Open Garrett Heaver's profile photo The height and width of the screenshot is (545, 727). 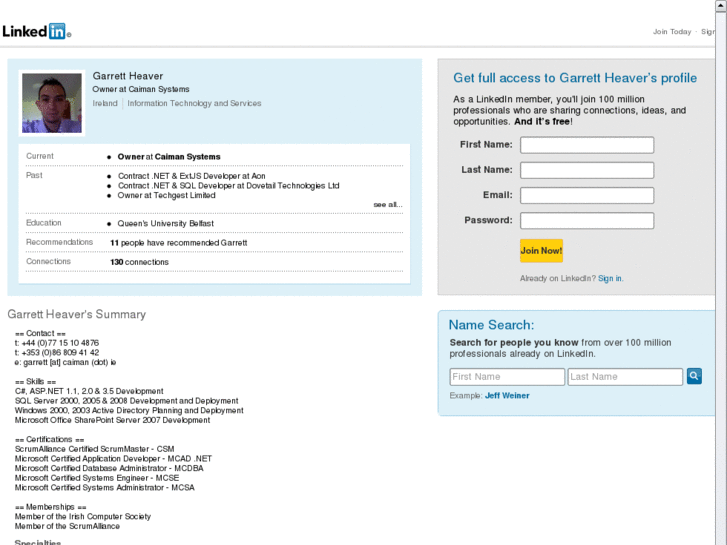pyautogui.click(x=52, y=103)
